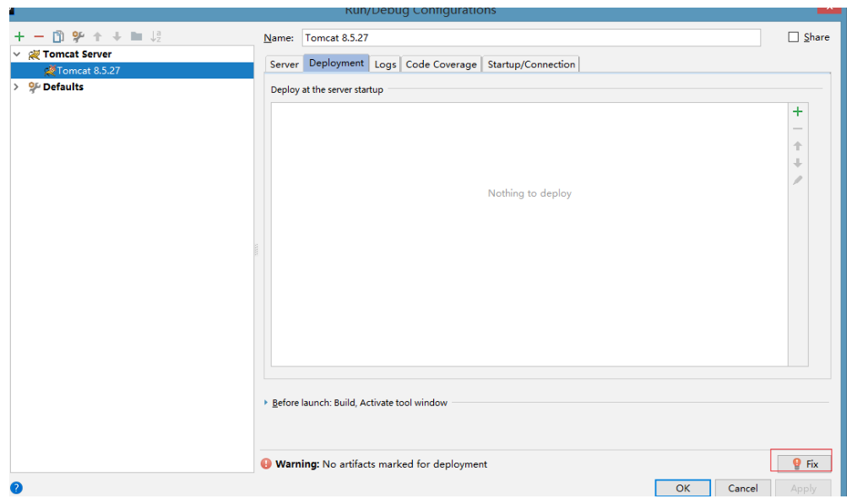This screenshot has height=504, width=852.
Task: Click the red warning icon
Action: [x=266, y=463]
